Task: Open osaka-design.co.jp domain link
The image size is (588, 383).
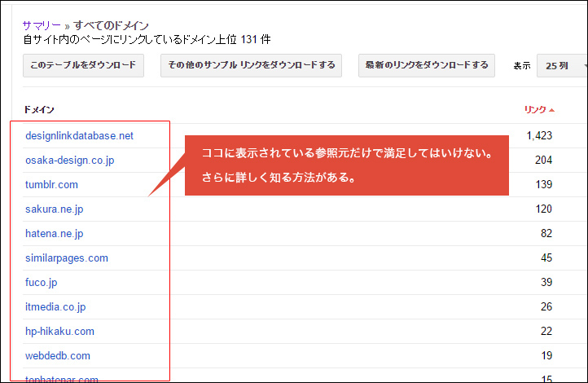Action: (x=70, y=161)
